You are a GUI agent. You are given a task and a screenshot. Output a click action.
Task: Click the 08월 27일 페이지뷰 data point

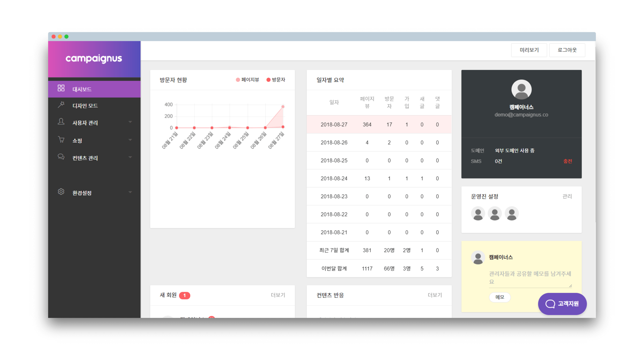pos(283,107)
